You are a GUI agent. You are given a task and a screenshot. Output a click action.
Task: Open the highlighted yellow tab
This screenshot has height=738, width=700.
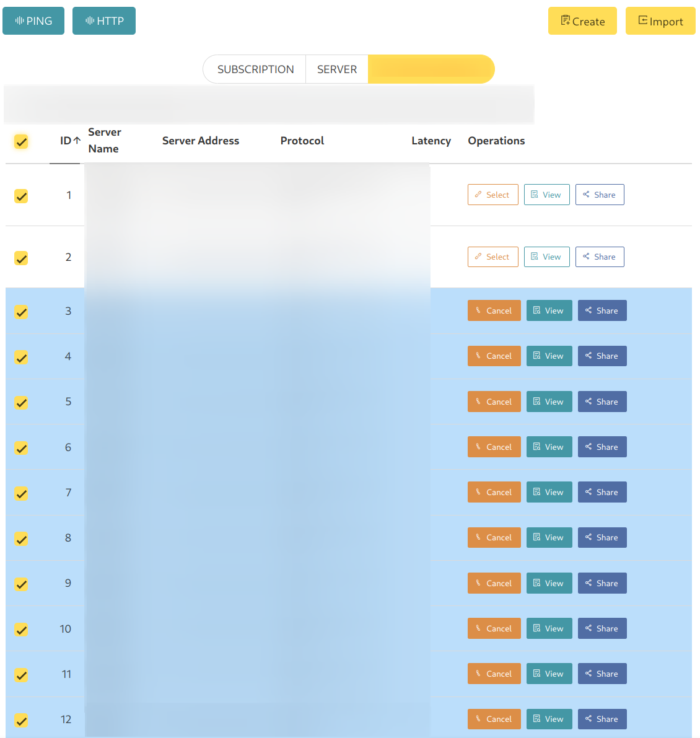431,69
